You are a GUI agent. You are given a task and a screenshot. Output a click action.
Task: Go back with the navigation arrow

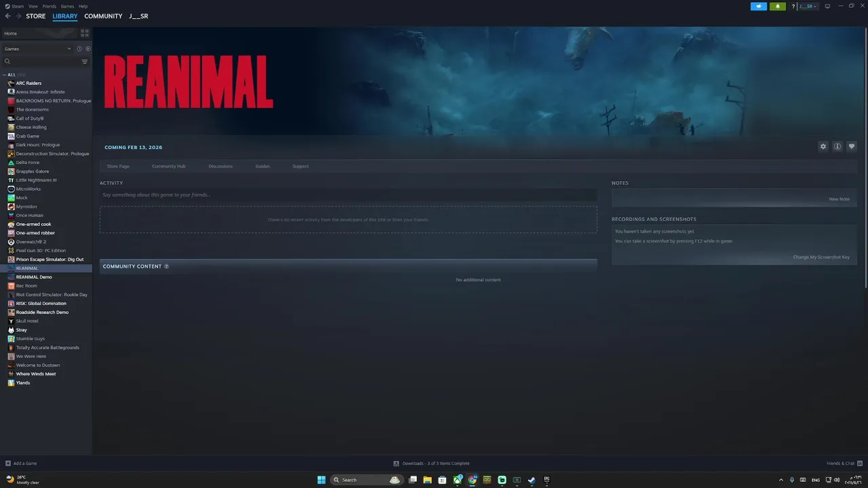point(8,16)
